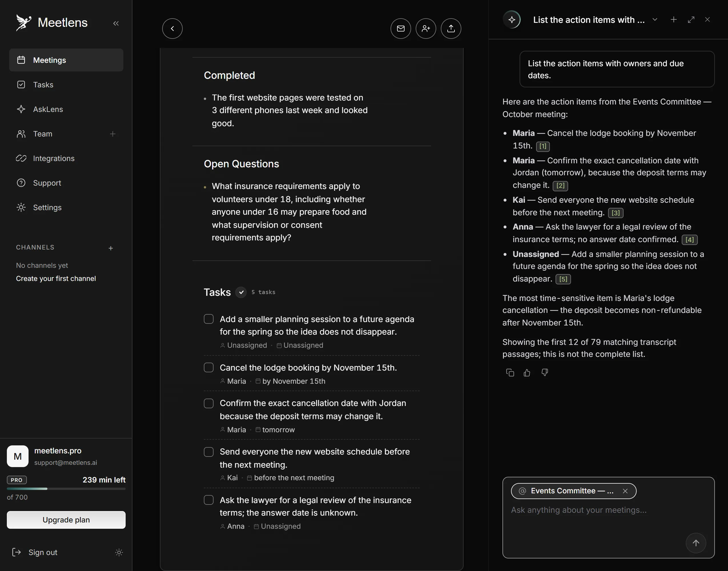Open the Meetings section
This screenshot has width=728, height=571.
pyautogui.click(x=66, y=60)
